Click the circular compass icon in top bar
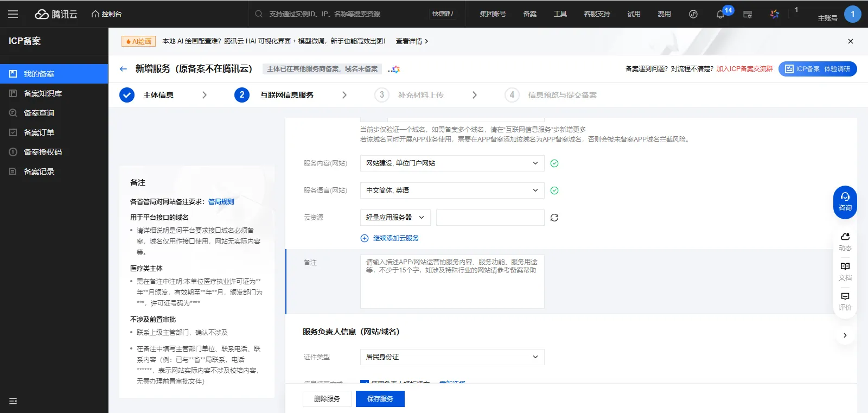This screenshot has width=868, height=413. coord(693,14)
